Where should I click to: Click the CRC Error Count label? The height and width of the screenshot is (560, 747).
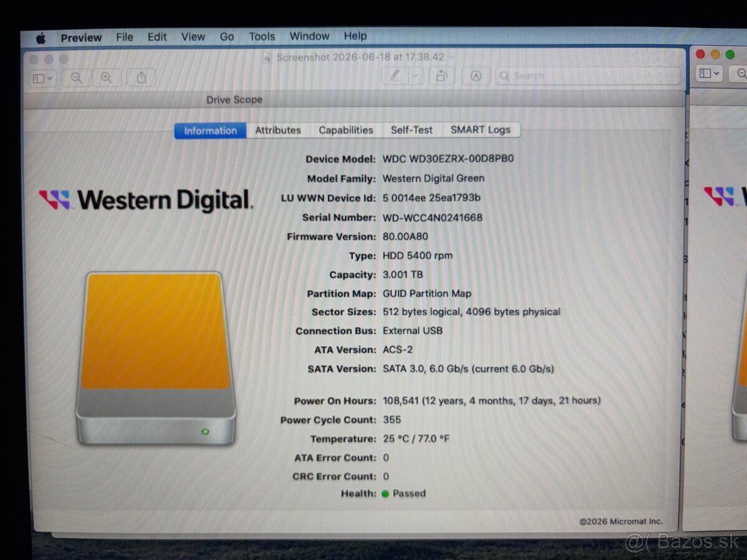point(334,477)
